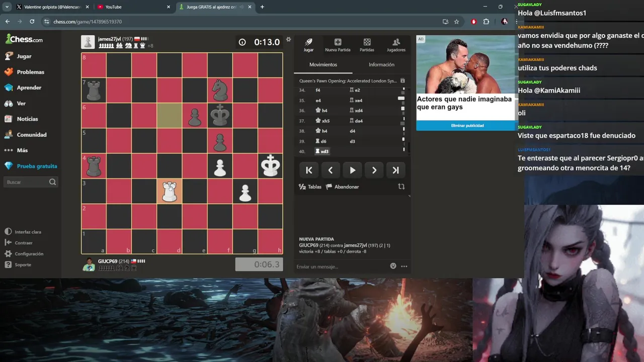Click the opening book icon
This screenshot has width=644, height=362.
click(x=403, y=81)
